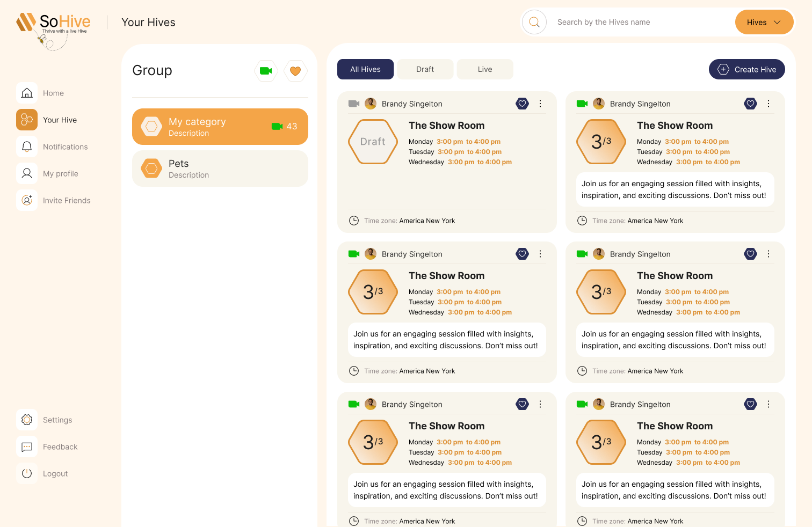Image resolution: width=812 pixels, height=527 pixels.
Task: Click the gray camera icon on the Draft card
Action: pos(354,104)
